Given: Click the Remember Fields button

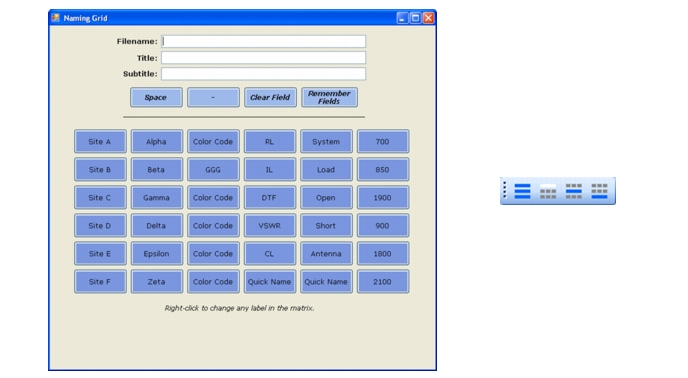Looking at the screenshot, I should tap(329, 97).
